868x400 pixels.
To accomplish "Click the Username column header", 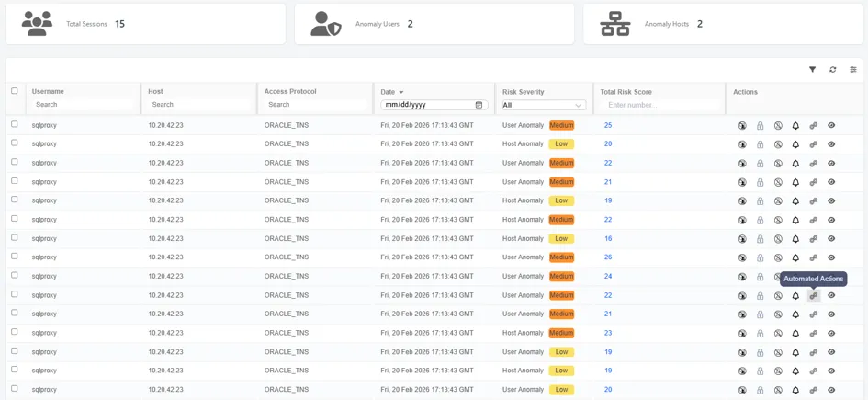I will (x=48, y=91).
